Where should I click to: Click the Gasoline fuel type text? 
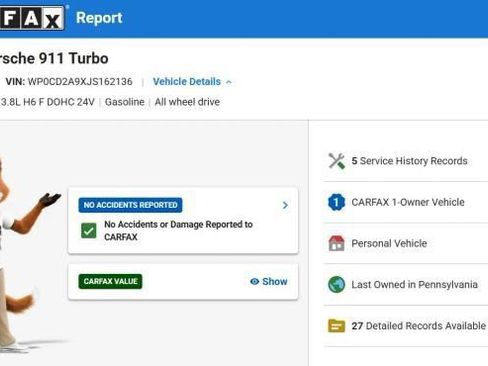point(125,102)
